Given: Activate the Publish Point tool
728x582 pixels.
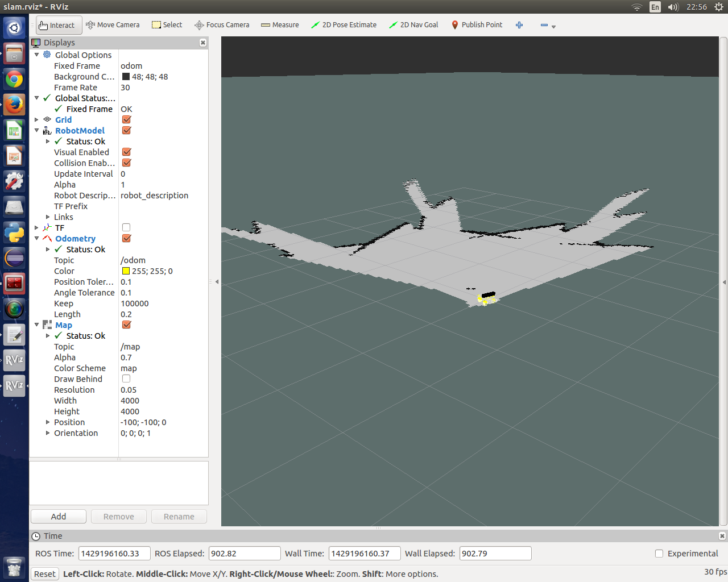Looking at the screenshot, I should [x=477, y=25].
